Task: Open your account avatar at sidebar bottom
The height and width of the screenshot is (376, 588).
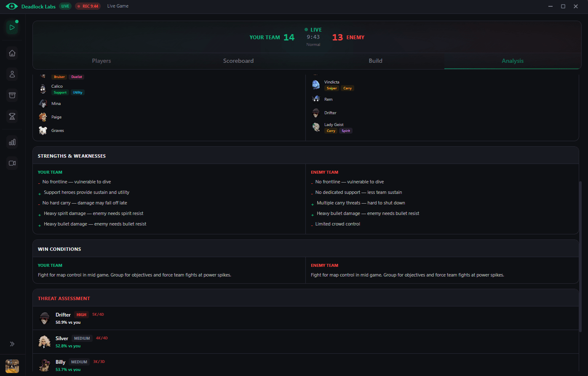Action: click(12, 366)
